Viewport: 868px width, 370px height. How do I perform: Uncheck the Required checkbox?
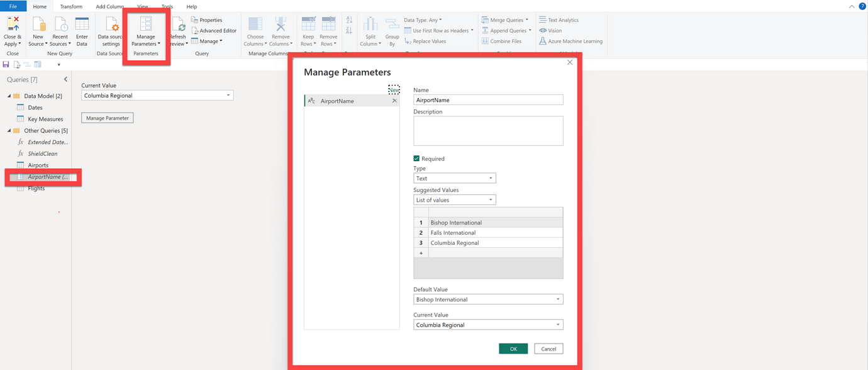click(x=415, y=158)
